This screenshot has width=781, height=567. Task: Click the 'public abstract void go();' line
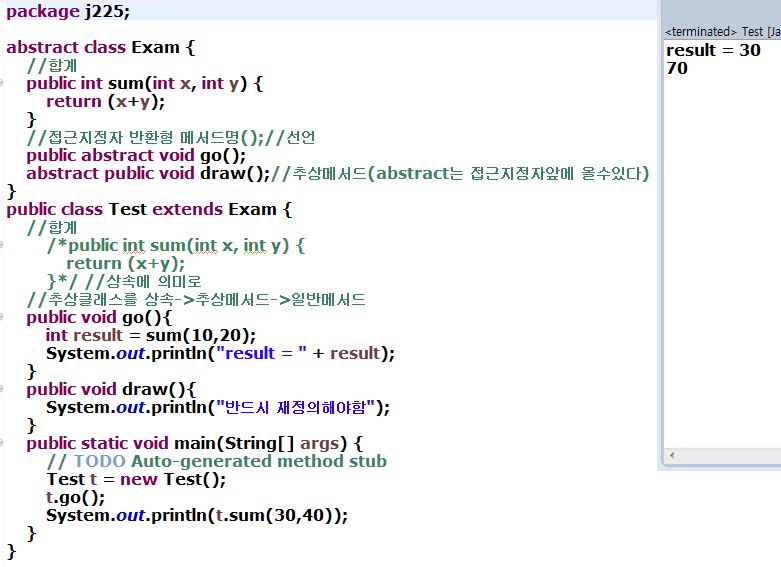point(136,155)
